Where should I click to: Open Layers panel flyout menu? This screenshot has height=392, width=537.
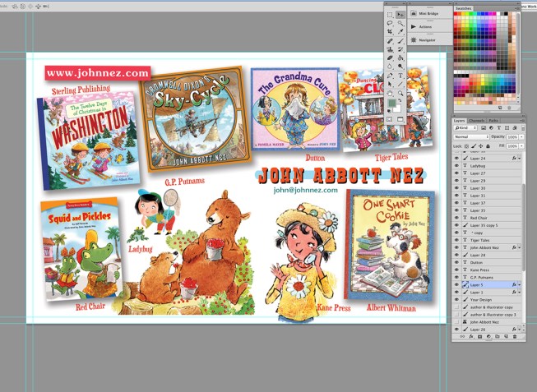tap(522, 121)
